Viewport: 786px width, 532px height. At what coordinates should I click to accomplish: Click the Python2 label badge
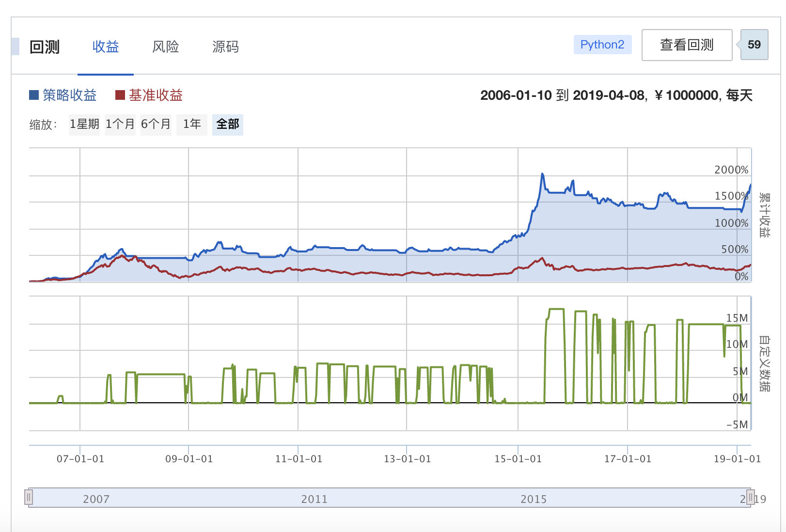tap(602, 45)
